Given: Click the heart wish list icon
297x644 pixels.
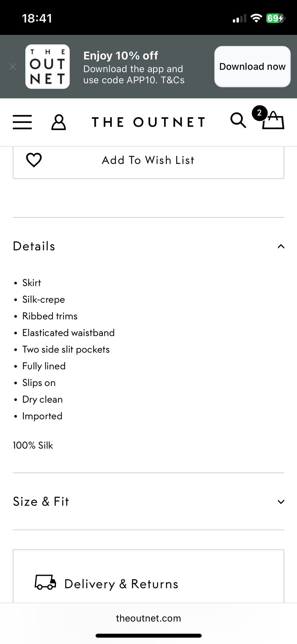Looking at the screenshot, I should (x=34, y=160).
